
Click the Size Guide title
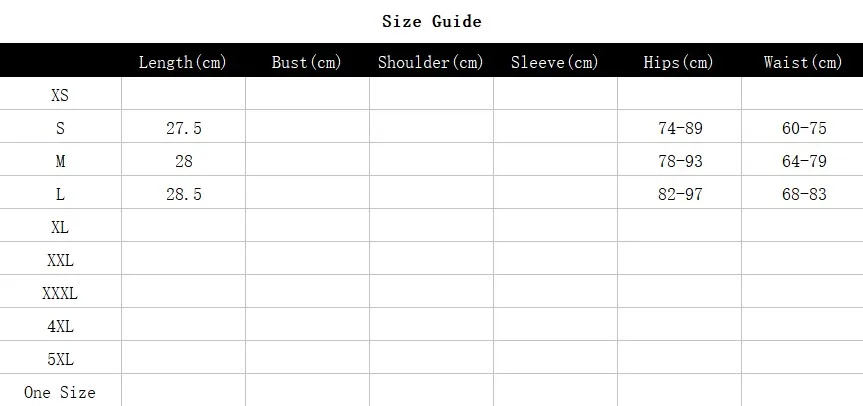[432, 21]
